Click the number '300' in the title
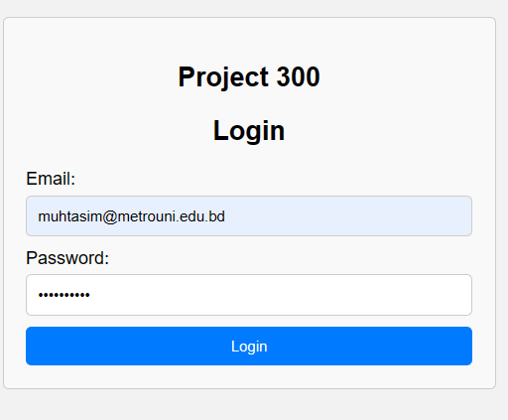 [298, 76]
